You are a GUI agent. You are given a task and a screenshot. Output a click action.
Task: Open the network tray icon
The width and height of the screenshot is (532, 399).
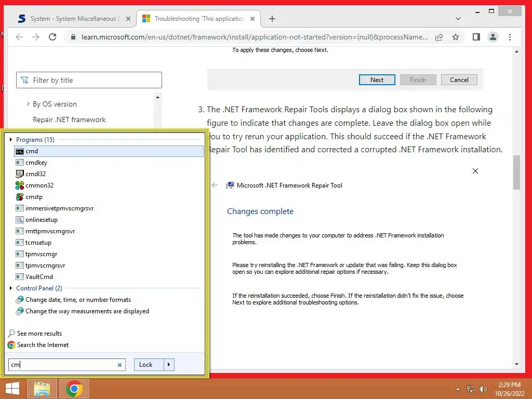pos(471,389)
